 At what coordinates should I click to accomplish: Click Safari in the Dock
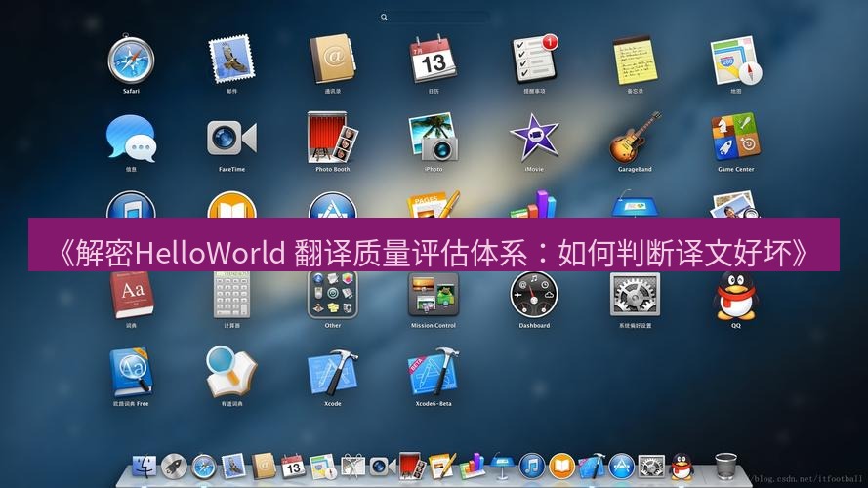pos(204,467)
